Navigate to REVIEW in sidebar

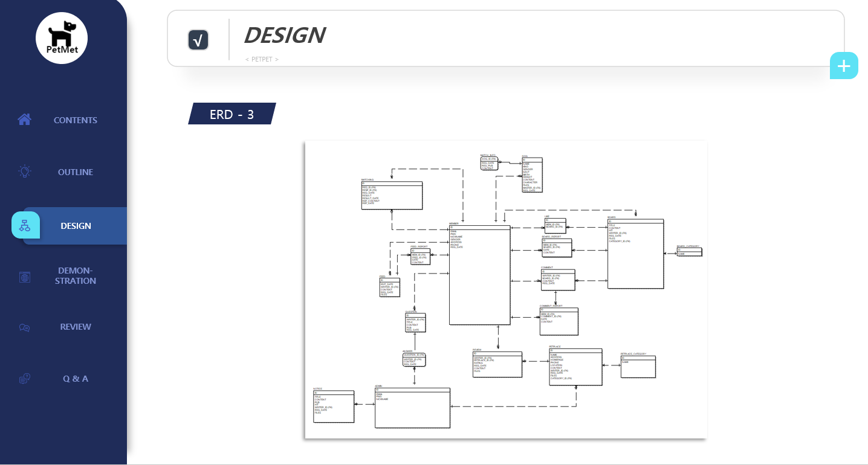coord(76,327)
